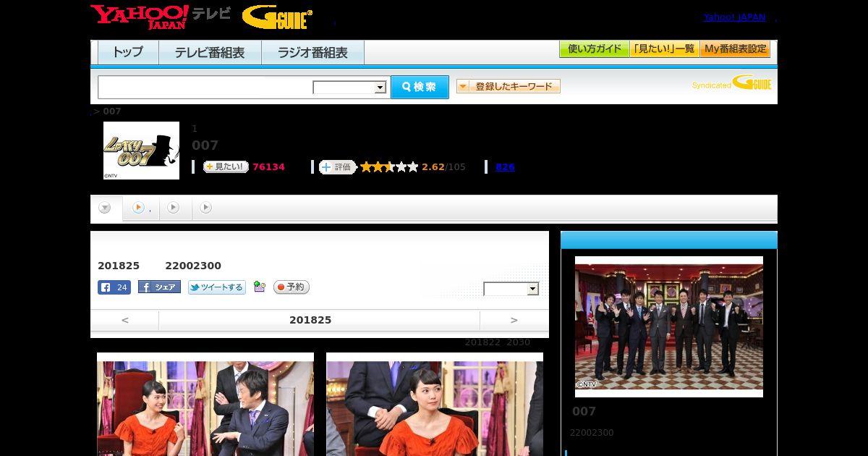Open the 「見たい!」一覧 button
The height and width of the screenshot is (456, 868).
tap(664, 49)
